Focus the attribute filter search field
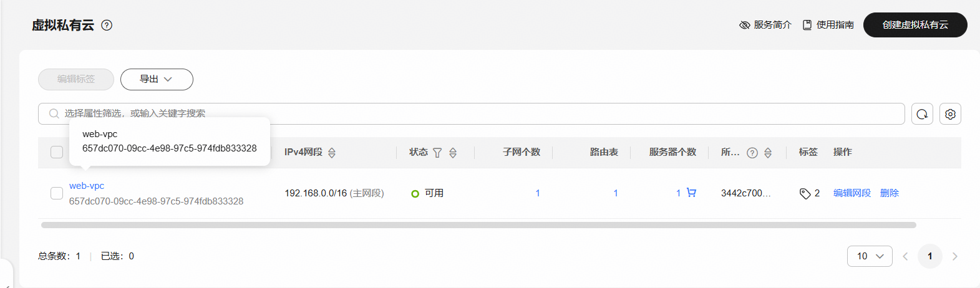This screenshot has width=980, height=288. (x=472, y=113)
